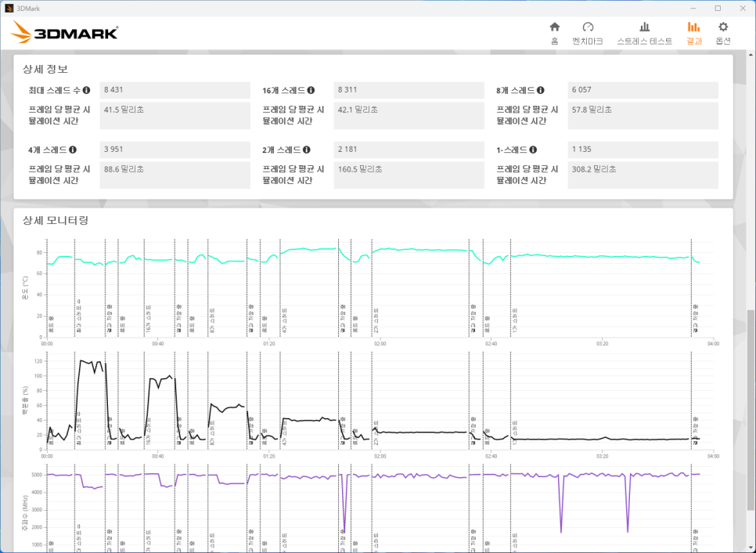The image size is (756, 553).
Task: Click the 상세 모니터링 section heading
Action: tap(56, 220)
